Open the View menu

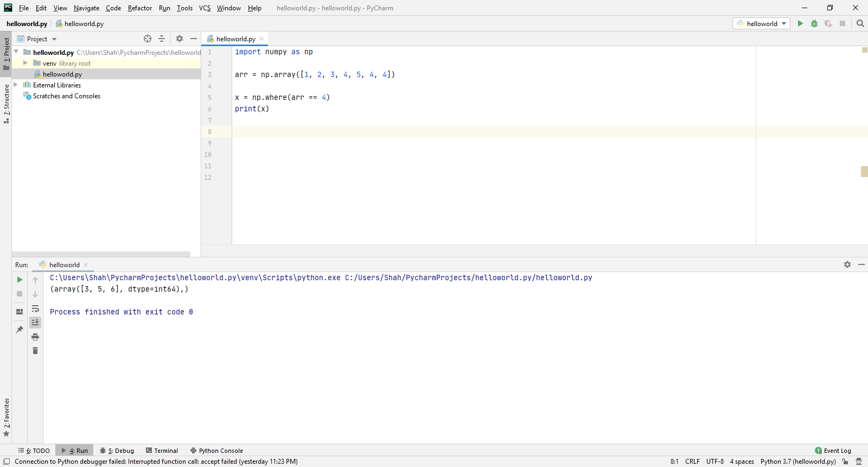tap(60, 8)
